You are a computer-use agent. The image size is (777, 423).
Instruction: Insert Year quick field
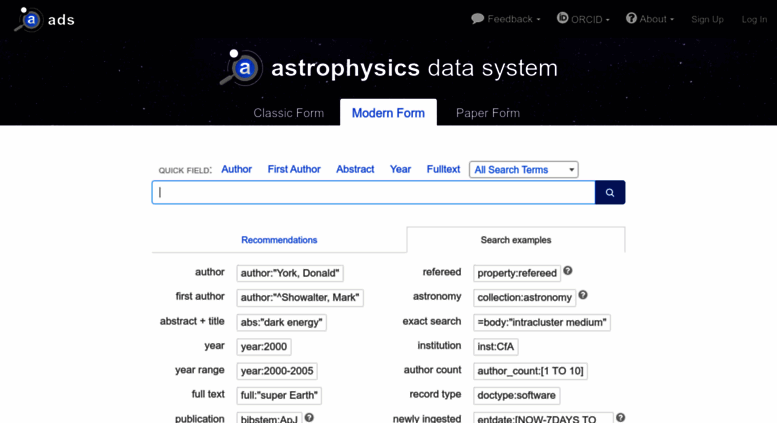[x=400, y=169]
